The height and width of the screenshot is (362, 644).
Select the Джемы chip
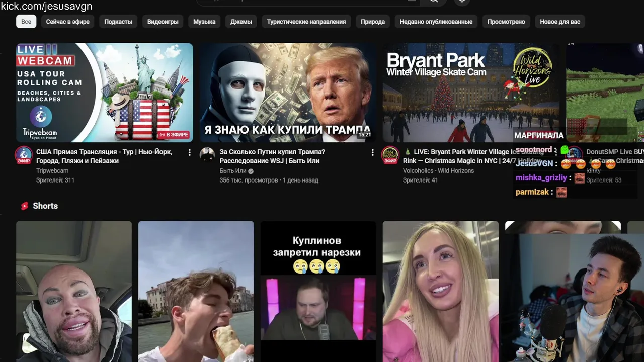pos(241,22)
